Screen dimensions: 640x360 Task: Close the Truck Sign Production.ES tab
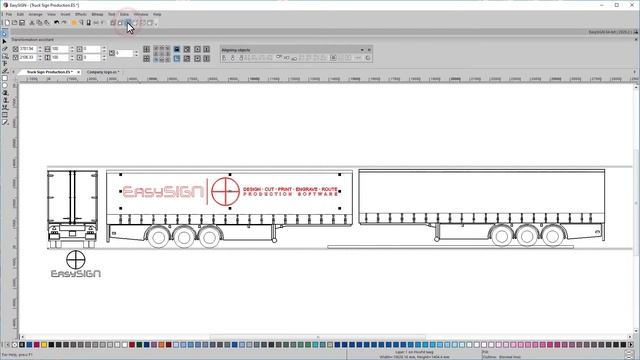[78, 72]
